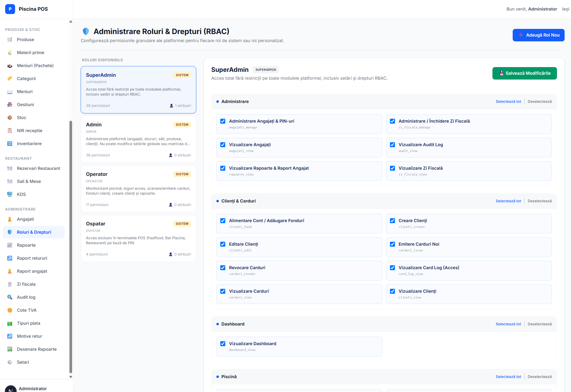Select the Meniuri (Pachete) icon
This screenshot has height=392, width=571.
pos(10,66)
